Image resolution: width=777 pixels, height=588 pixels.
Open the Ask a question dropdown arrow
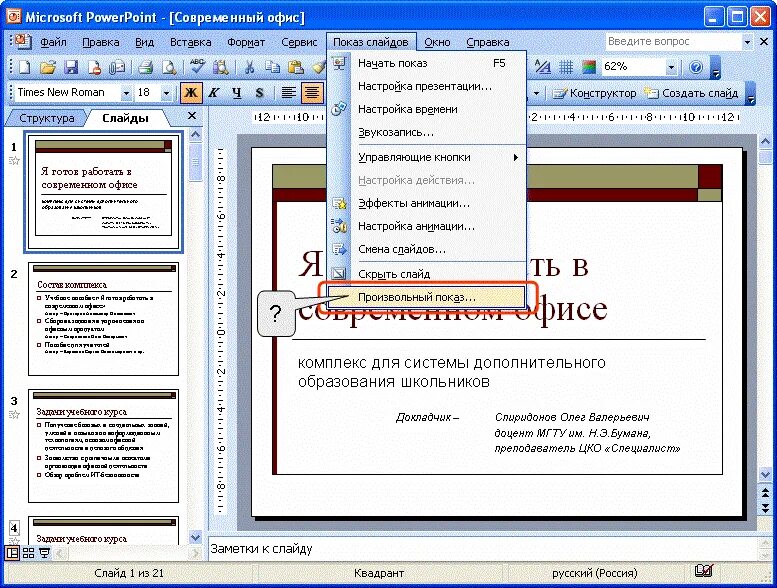pos(747,42)
